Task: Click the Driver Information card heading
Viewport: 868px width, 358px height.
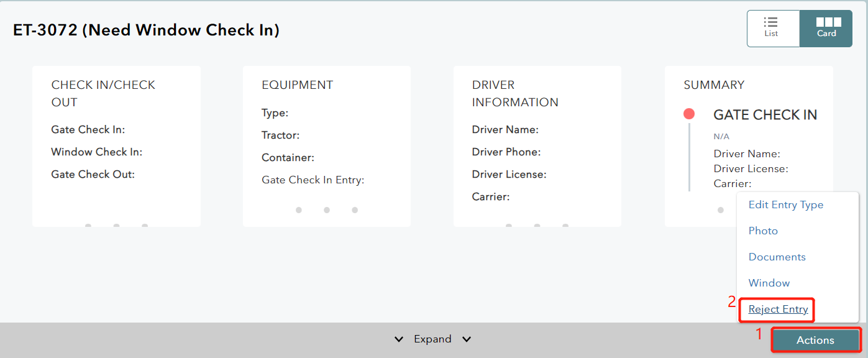Action: pos(514,93)
